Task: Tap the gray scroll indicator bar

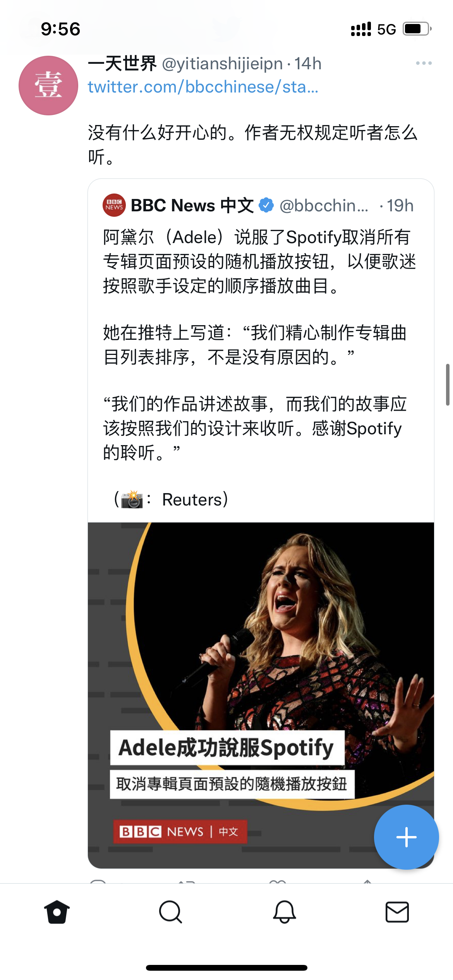Action: tap(448, 384)
